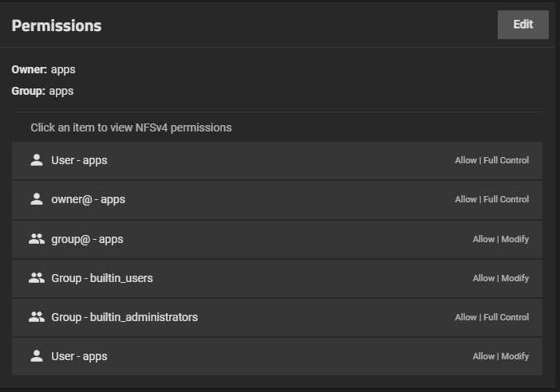Click the Owner: apps label
The image size is (560, 392).
tap(43, 69)
